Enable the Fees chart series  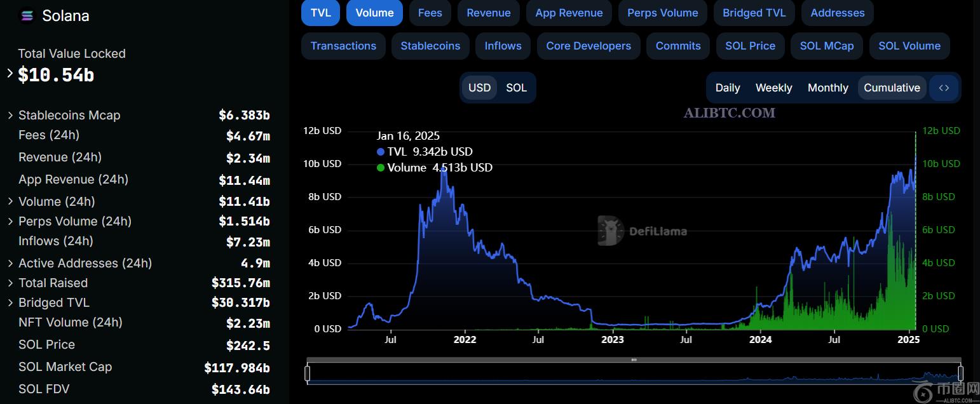(x=430, y=13)
